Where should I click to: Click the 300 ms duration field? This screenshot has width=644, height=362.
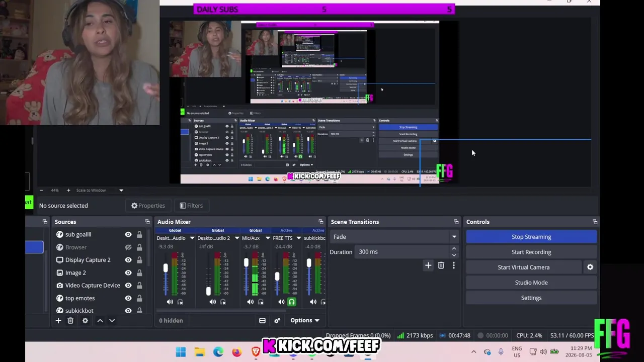click(403, 252)
